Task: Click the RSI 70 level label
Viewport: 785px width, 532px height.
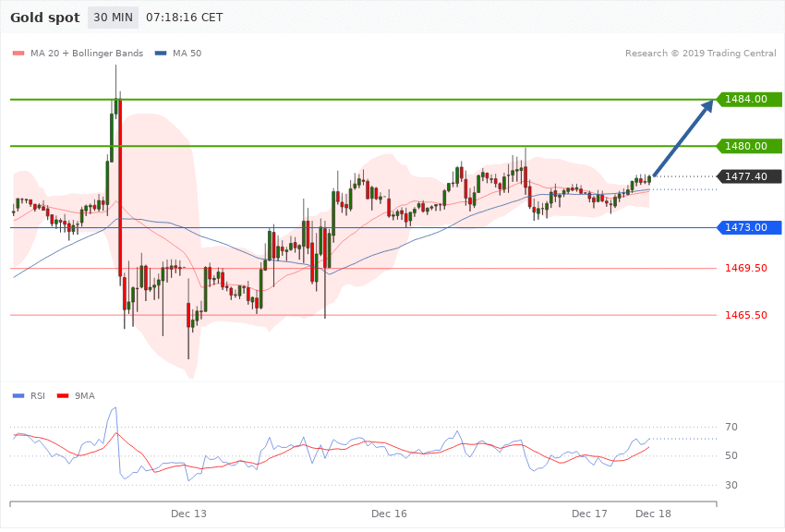Action: pyautogui.click(x=731, y=428)
